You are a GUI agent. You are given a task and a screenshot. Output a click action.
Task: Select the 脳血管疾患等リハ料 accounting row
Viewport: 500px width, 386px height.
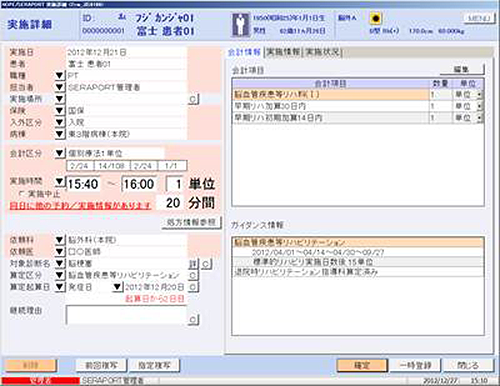(358, 95)
